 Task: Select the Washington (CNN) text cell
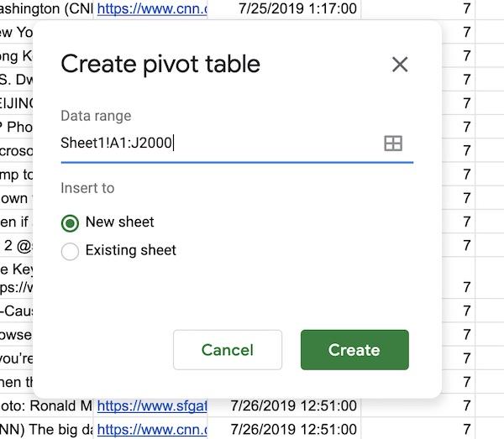pos(46,9)
